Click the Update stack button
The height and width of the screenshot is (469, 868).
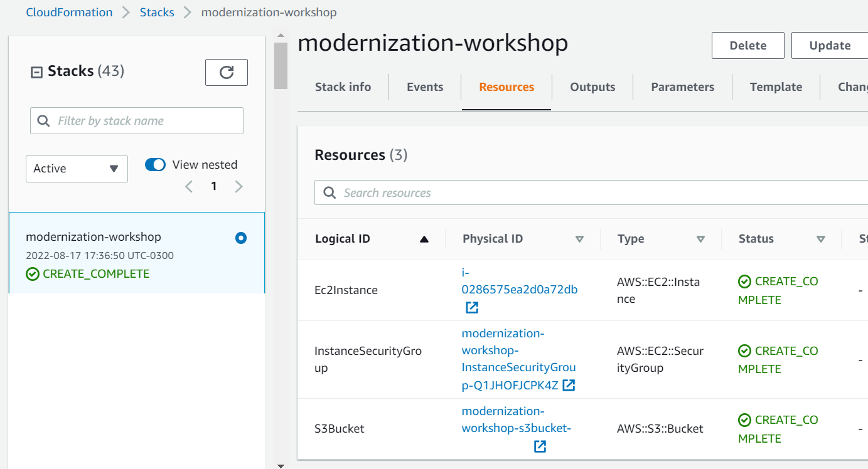pos(830,46)
